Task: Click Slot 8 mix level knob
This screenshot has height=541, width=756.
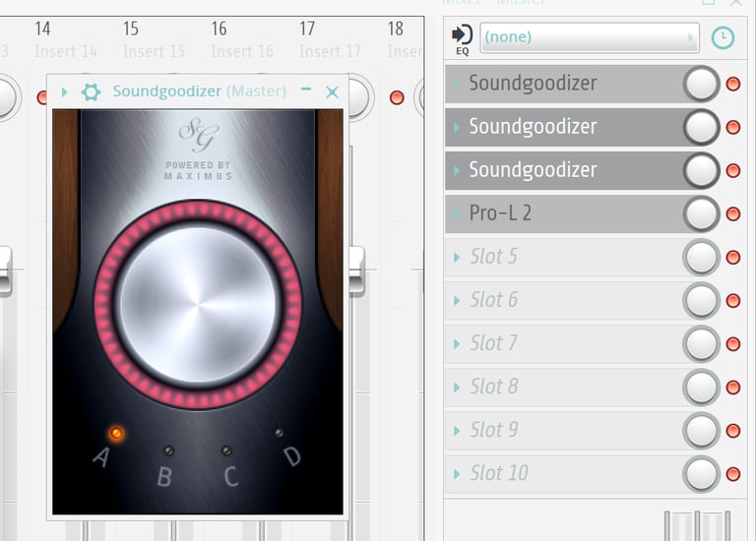Action: (x=702, y=387)
